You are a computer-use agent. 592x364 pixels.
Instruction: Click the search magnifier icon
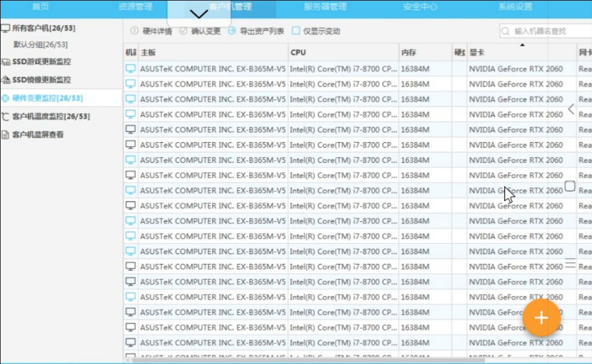[x=506, y=31]
